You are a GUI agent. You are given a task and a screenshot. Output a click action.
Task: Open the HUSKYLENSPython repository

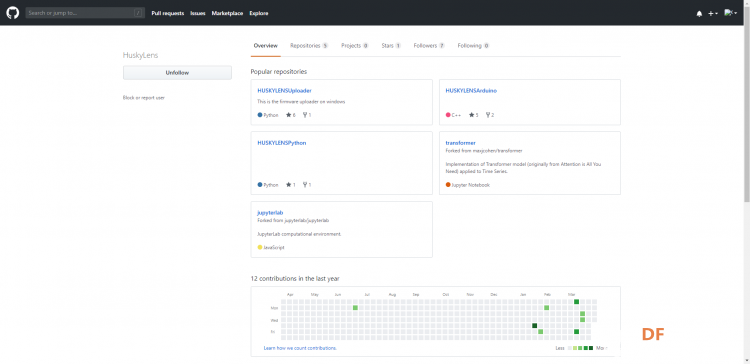[x=282, y=143]
